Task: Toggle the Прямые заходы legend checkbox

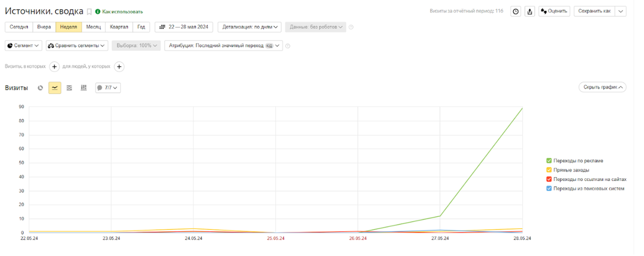Action: pos(548,170)
